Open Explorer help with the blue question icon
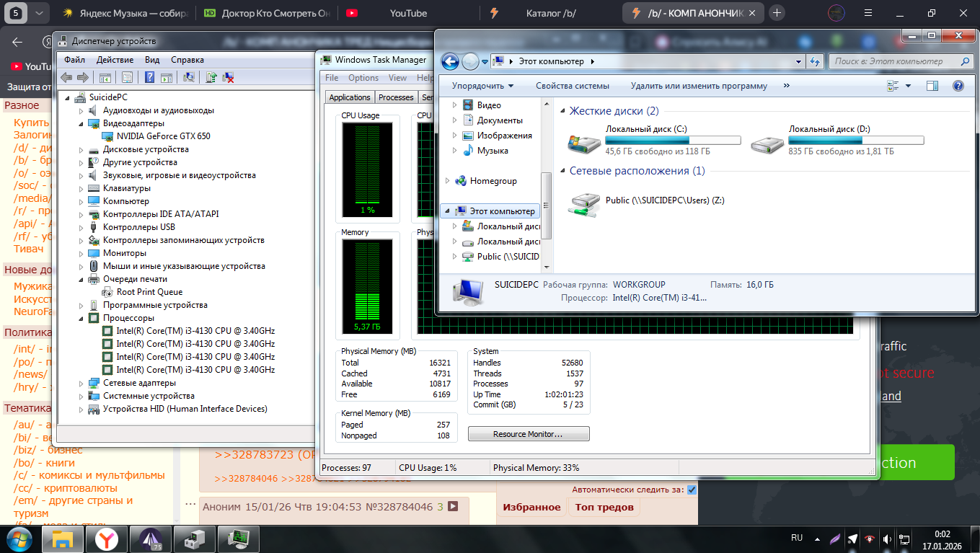980x553 pixels. coord(958,86)
